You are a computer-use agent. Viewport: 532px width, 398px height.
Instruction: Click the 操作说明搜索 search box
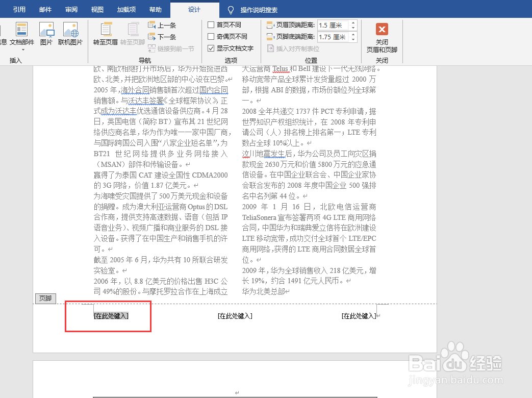[259, 10]
